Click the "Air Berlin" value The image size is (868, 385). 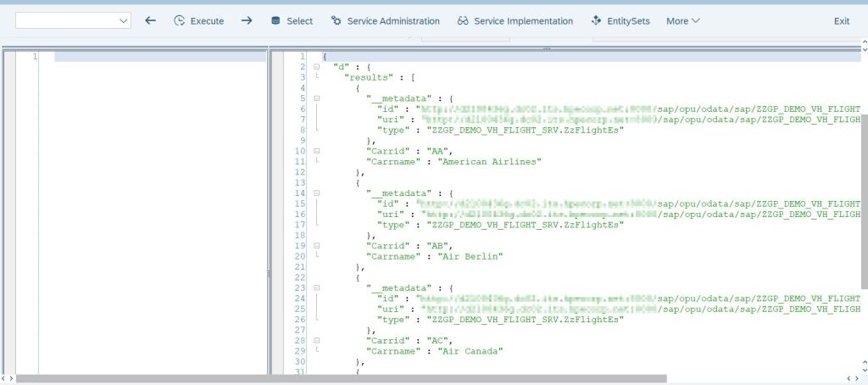470,256
